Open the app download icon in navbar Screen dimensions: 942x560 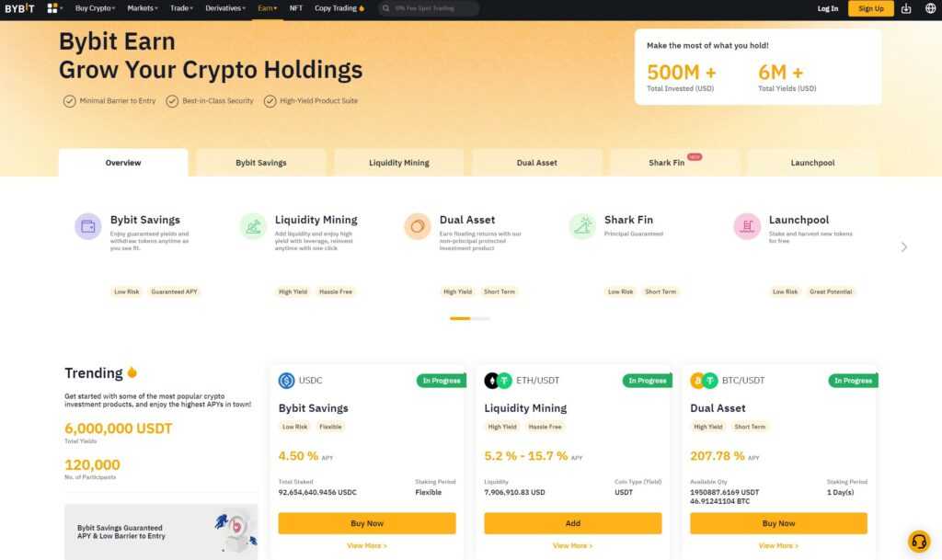coord(906,8)
